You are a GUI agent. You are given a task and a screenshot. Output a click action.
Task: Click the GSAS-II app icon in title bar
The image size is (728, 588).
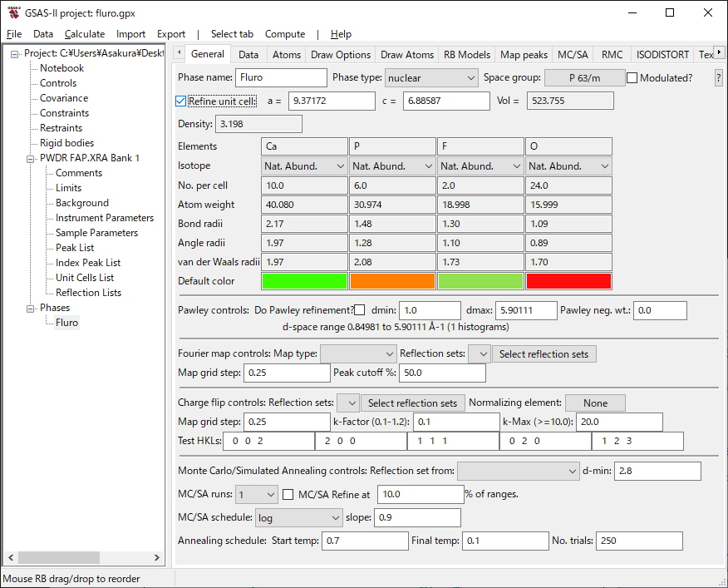pos(14,12)
